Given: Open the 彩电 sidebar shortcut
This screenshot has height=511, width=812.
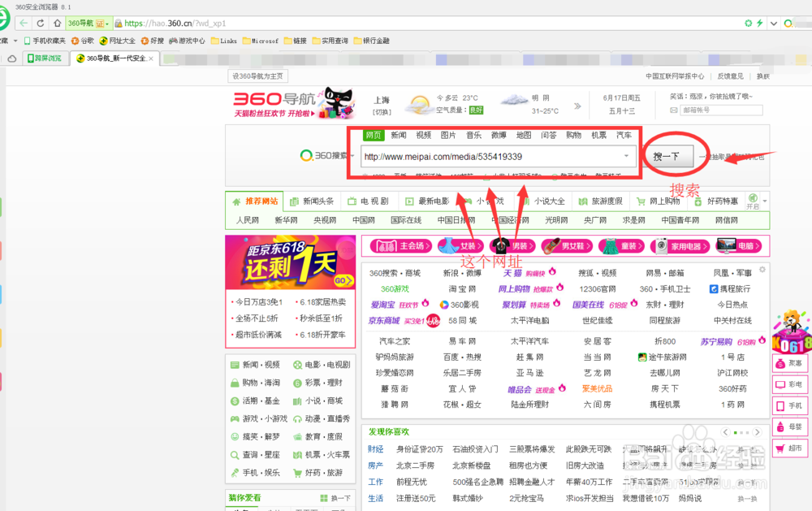Looking at the screenshot, I should tap(790, 384).
